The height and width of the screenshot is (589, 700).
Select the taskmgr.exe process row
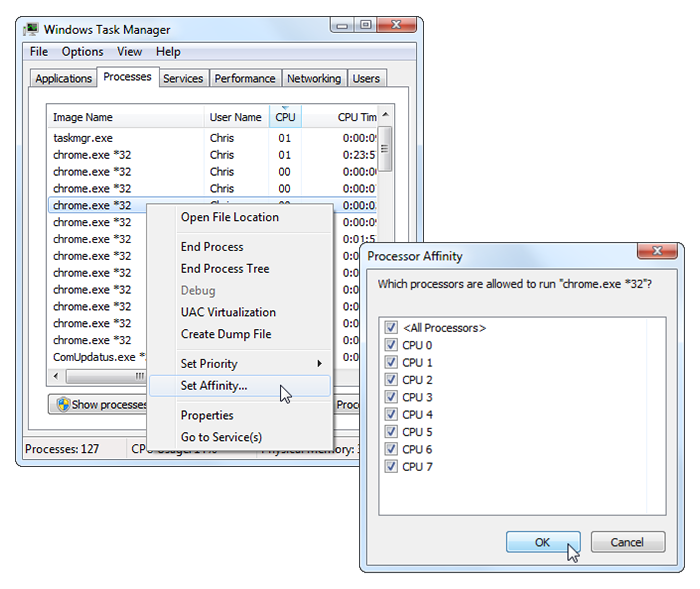(x=212, y=138)
